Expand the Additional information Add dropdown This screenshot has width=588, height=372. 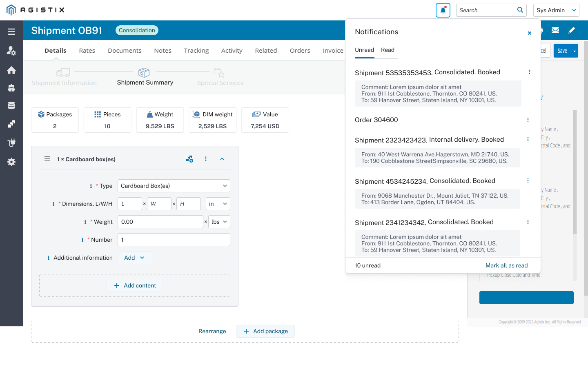(x=135, y=258)
